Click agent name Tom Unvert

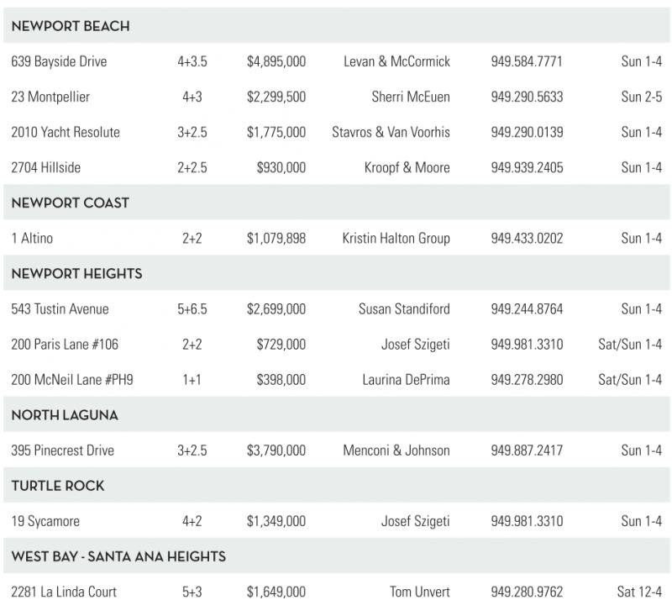[x=419, y=592]
